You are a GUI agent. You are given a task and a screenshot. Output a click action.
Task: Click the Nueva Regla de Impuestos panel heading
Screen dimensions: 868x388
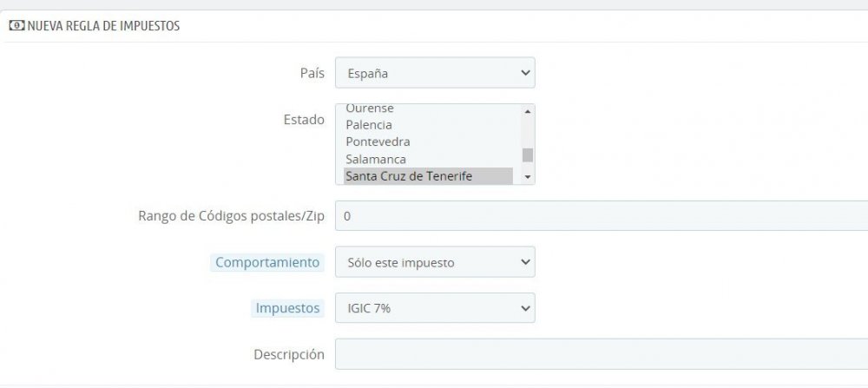[x=103, y=26]
